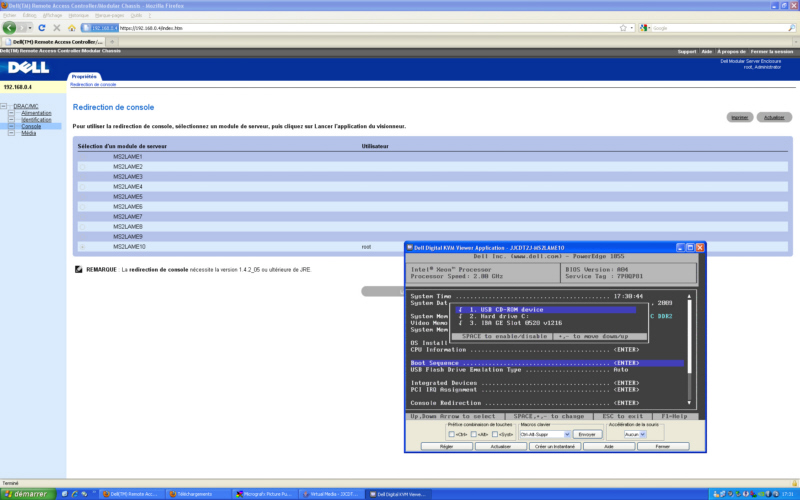Click in the Google search field
This screenshot has height=500, width=800.
click(x=718, y=28)
